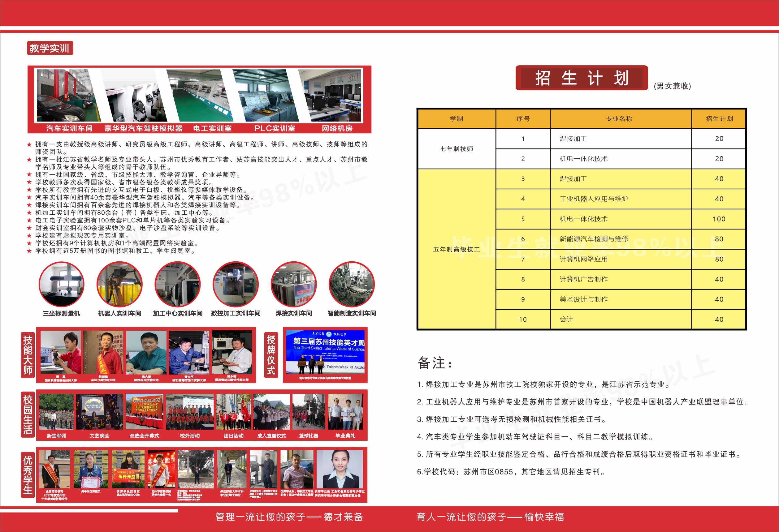
Task: Select the 加工中心实训车间 circular image
Action: pos(178,284)
